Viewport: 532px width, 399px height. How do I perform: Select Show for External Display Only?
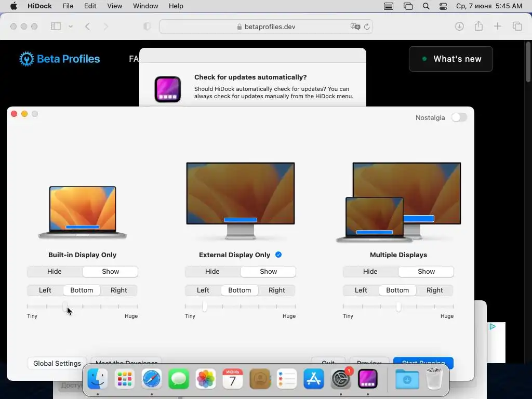click(x=268, y=271)
